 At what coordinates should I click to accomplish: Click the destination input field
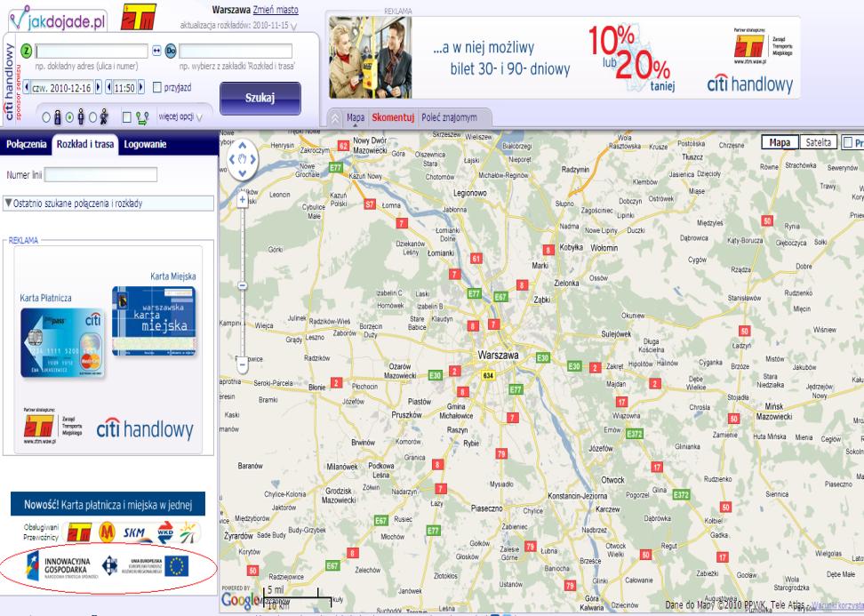(x=236, y=52)
